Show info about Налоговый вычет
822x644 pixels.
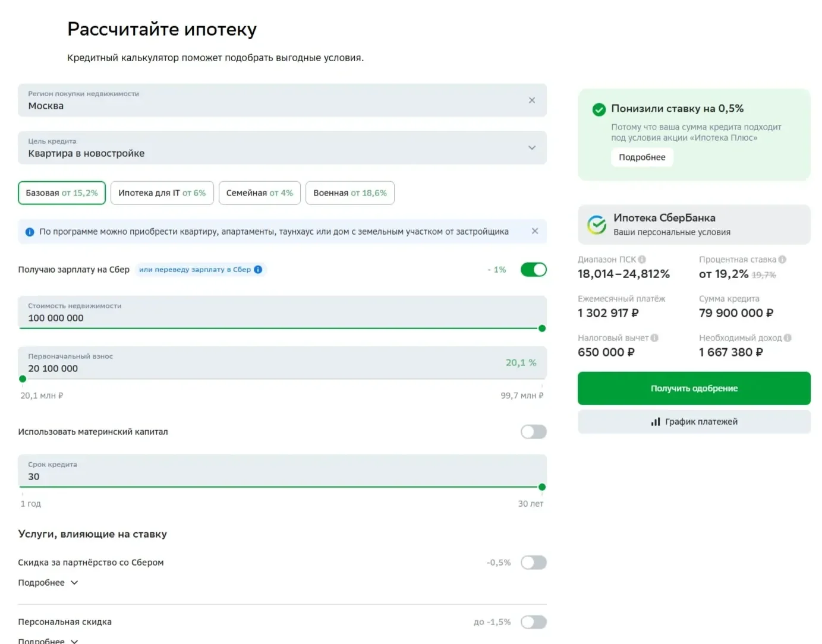[654, 338]
